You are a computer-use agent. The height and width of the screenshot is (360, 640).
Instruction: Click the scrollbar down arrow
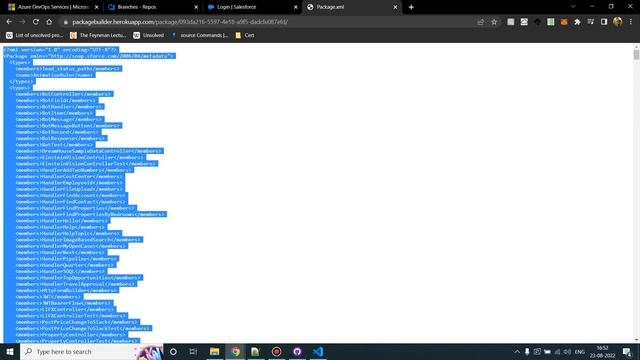coord(636,340)
